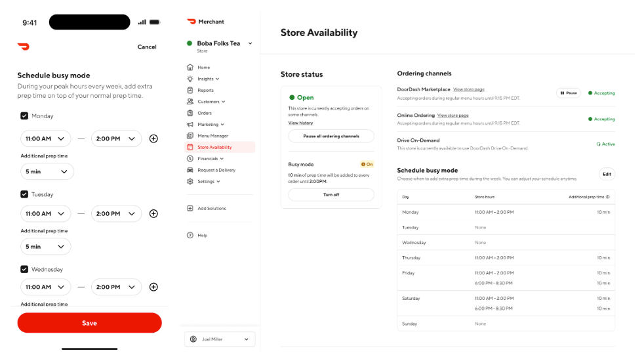Open Request a Delivery from the sidebar

tap(216, 170)
